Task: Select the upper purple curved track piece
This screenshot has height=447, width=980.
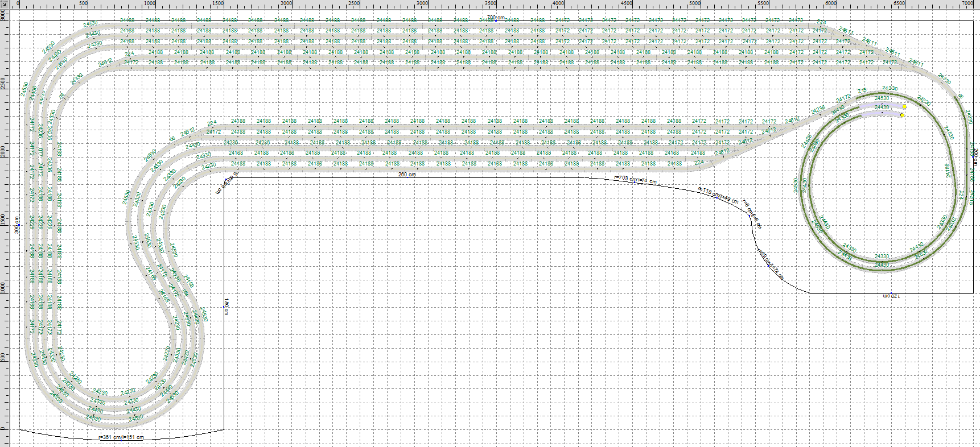Action: point(881,105)
